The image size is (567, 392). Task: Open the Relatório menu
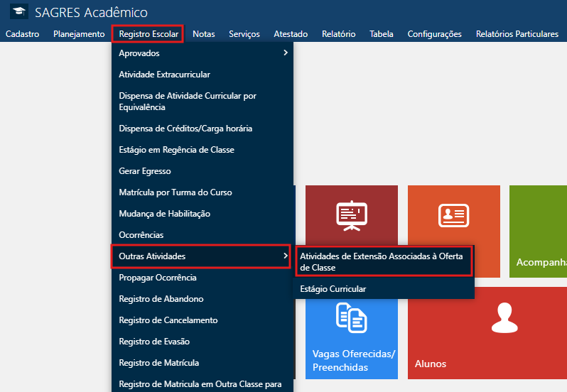click(338, 34)
